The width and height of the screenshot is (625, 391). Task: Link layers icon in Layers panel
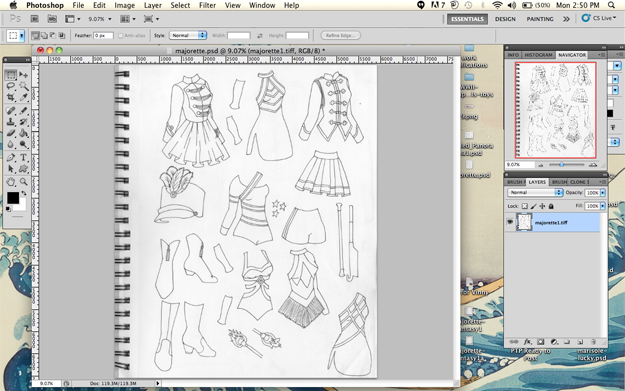(x=514, y=342)
